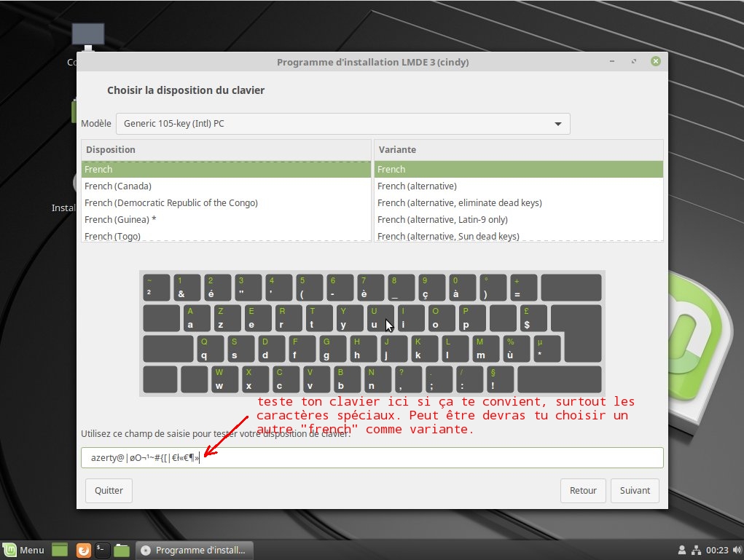Launch Firefox from the panel
The height and width of the screenshot is (560, 744).
pyautogui.click(x=83, y=550)
